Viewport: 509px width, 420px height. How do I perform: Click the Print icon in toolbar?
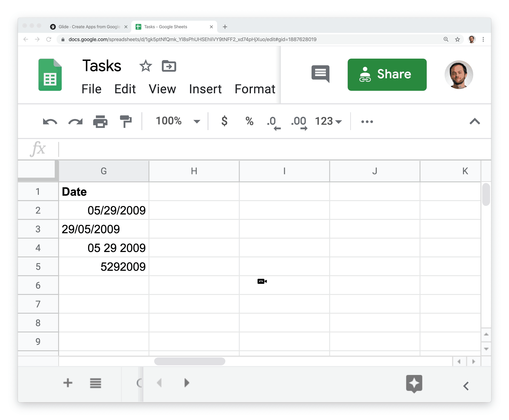click(100, 122)
